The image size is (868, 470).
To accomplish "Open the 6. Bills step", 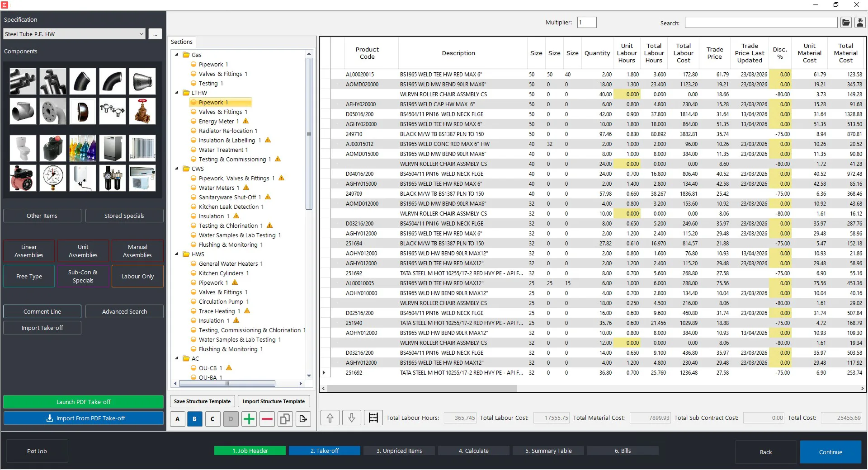I will (623, 451).
